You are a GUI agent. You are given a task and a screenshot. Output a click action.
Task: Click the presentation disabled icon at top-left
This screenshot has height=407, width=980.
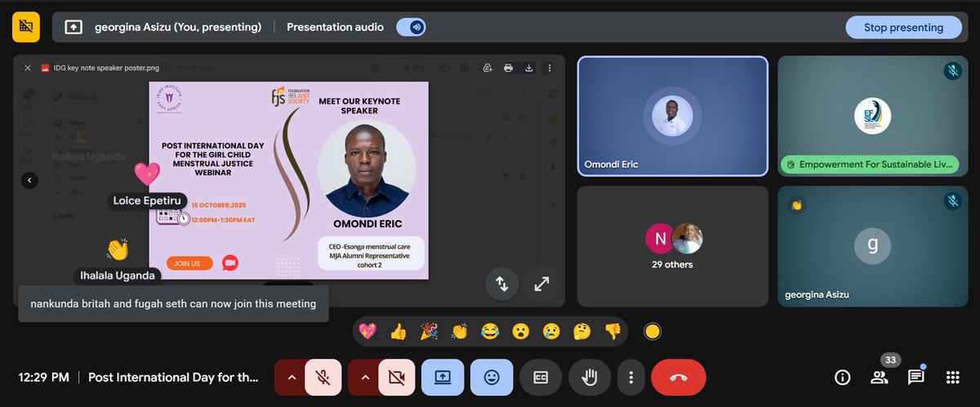26,27
